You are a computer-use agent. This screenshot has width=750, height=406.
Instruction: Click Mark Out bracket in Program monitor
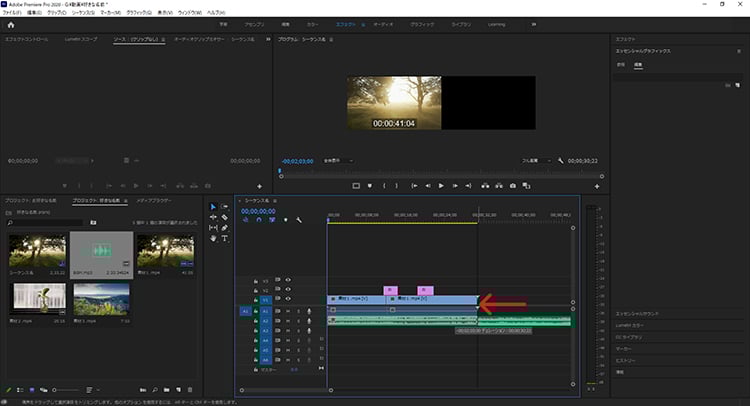(x=396, y=186)
